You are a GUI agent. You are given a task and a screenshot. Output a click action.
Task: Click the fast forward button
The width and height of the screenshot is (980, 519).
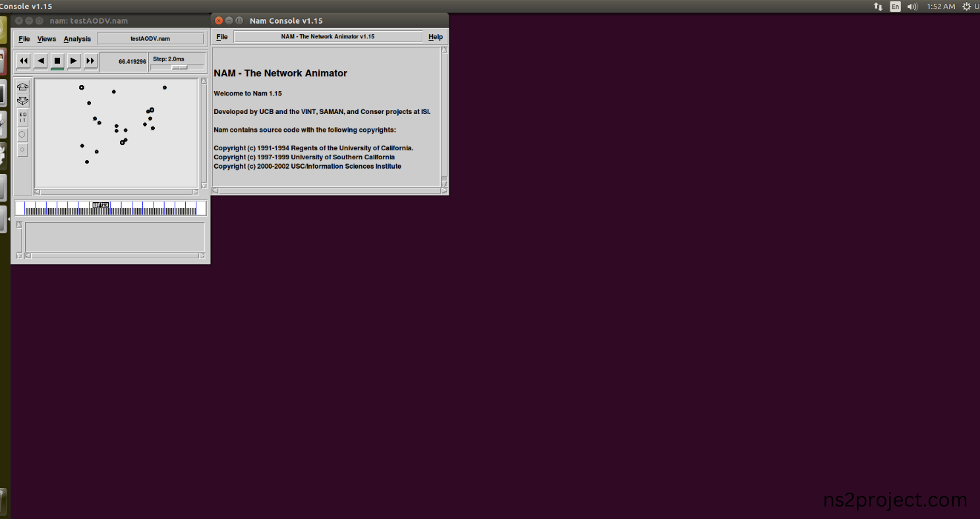point(91,61)
